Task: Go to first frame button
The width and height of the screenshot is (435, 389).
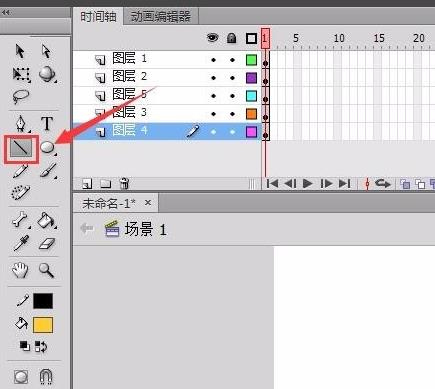Action: tap(272, 183)
